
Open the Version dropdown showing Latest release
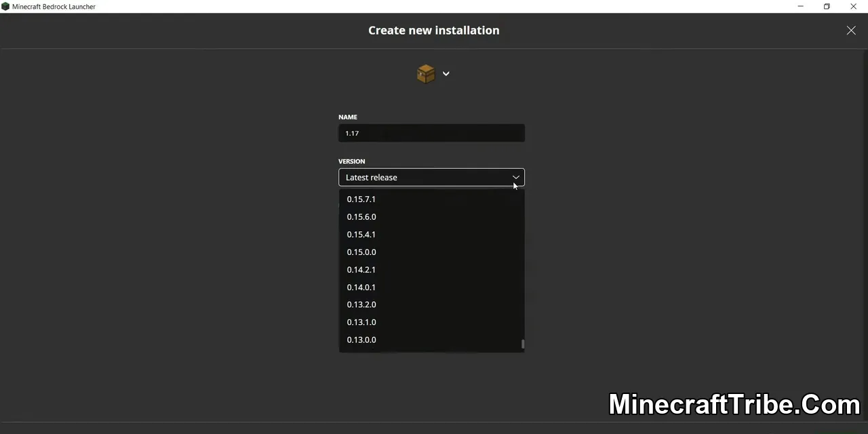[x=431, y=177]
